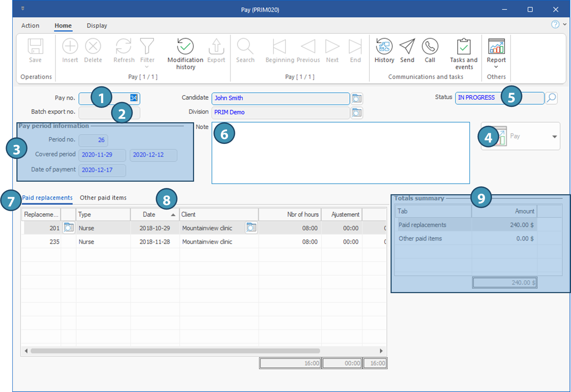Click the Send paper plane icon
The width and height of the screenshot is (571, 392).
point(407,46)
